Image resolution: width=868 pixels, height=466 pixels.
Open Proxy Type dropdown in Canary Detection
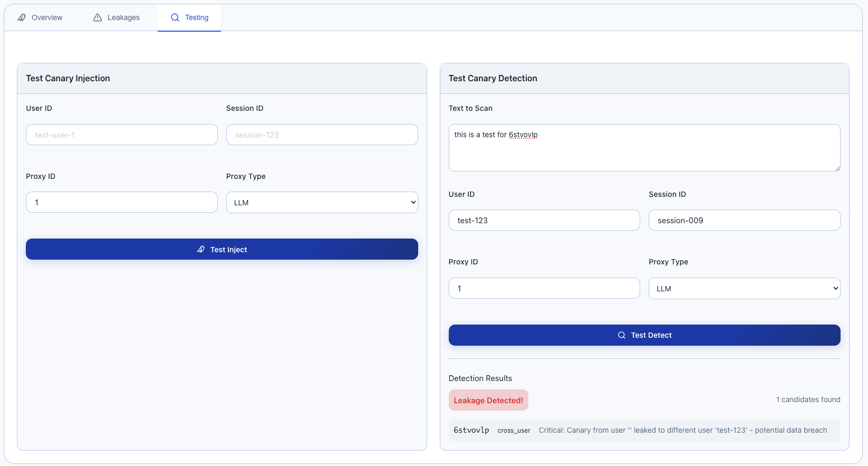(x=745, y=289)
